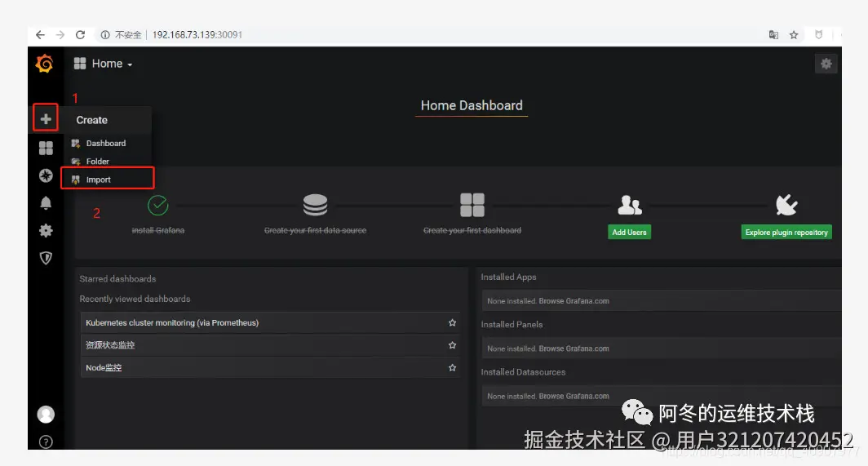Image resolution: width=868 pixels, height=466 pixels.
Task: Click the Create your first dashboard text
Action: tap(472, 230)
